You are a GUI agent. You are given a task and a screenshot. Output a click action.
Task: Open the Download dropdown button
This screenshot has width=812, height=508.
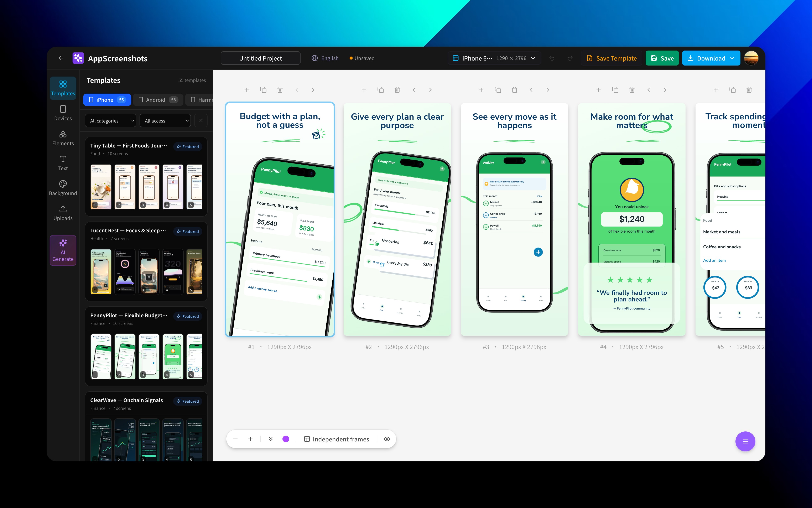[711, 58]
